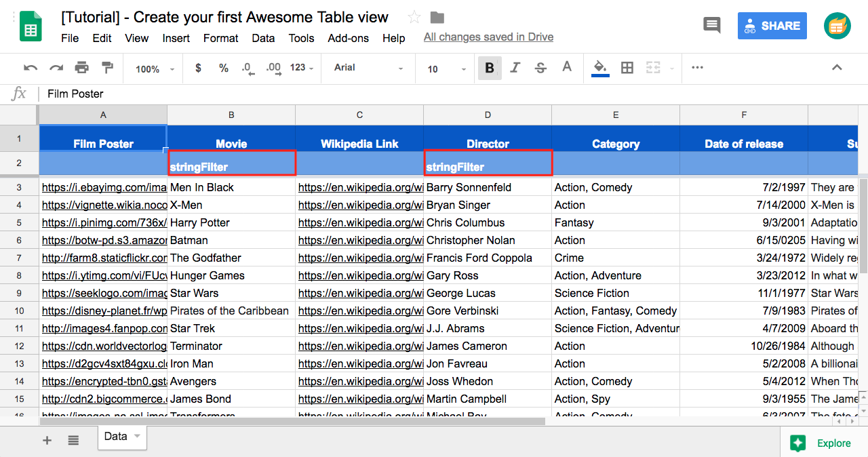This screenshot has width=868, height=457.
Task: Open the File menu
Action: (x=70, y=38)
